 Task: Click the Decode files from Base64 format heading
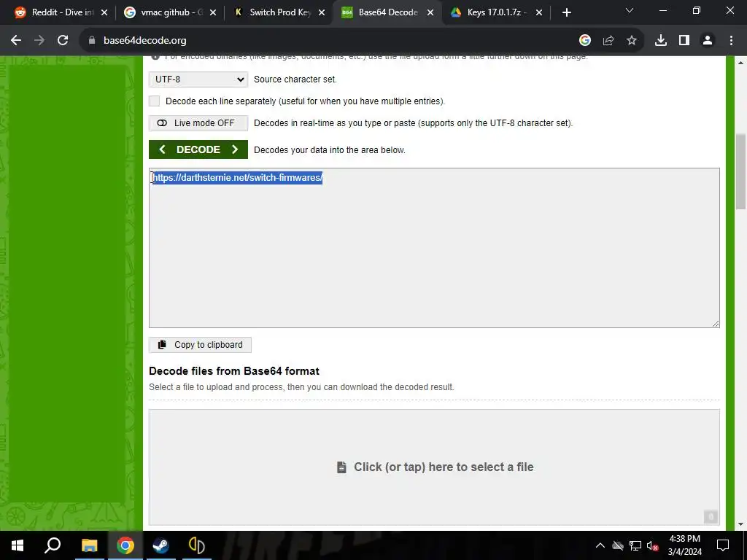click(x=234, y=371)
